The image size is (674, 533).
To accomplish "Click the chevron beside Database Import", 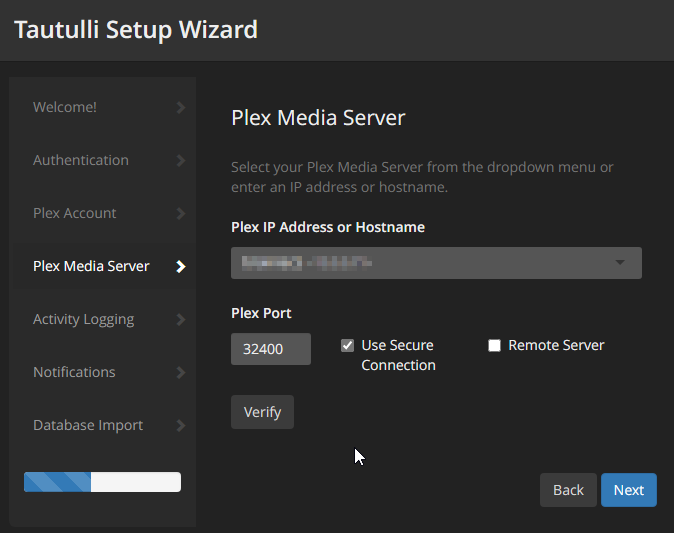I will coord(181,426).
